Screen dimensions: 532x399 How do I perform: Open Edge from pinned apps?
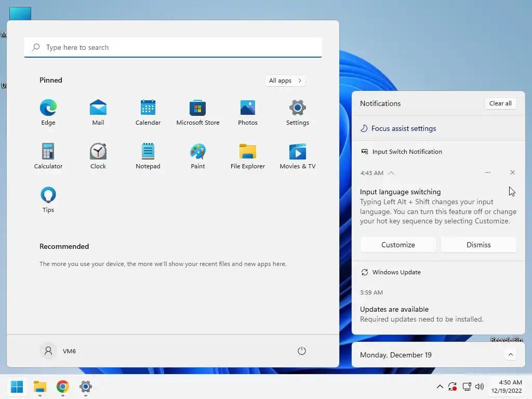click(x=48, y=113)
